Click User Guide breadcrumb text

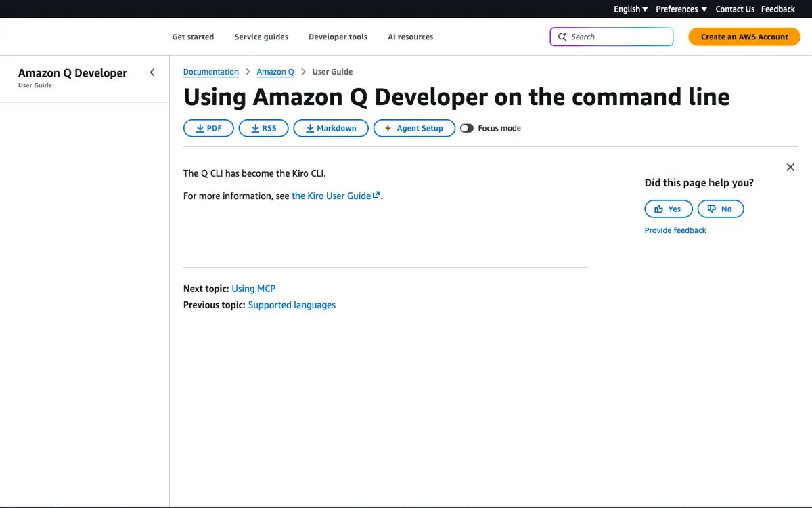pyautogui.click(x=332, y=72)
